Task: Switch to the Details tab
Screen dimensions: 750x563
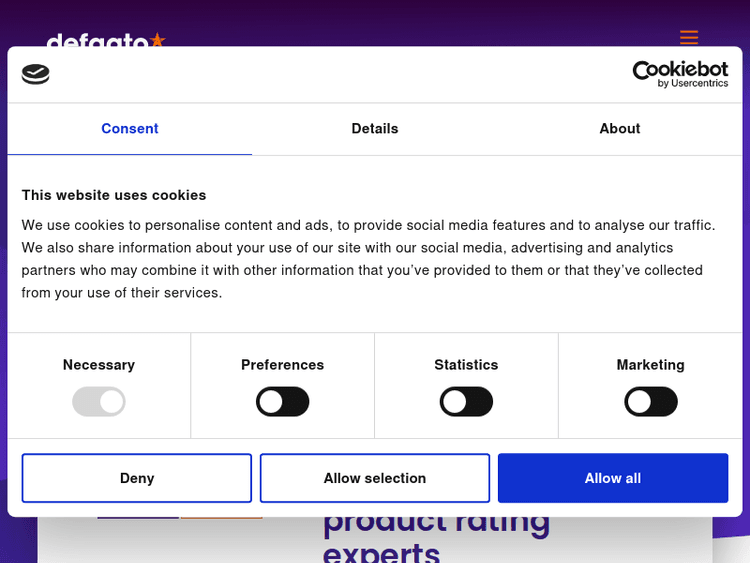Action: point(375,129)
